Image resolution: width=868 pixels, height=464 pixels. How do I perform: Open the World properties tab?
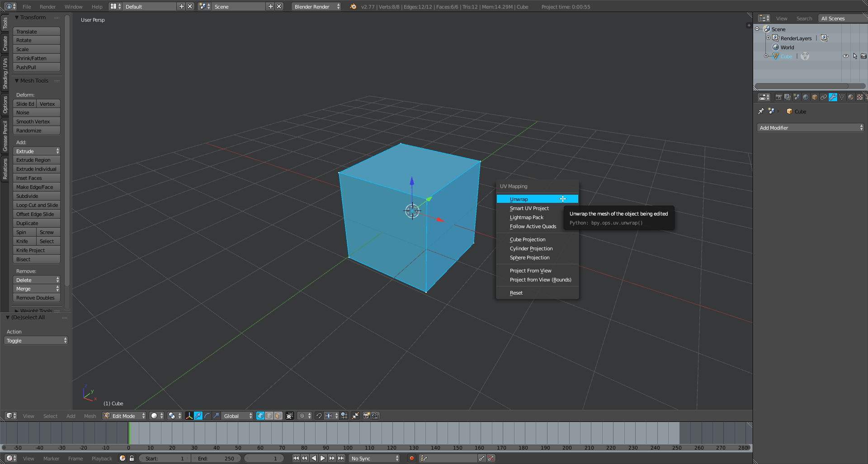click(806, 97)
